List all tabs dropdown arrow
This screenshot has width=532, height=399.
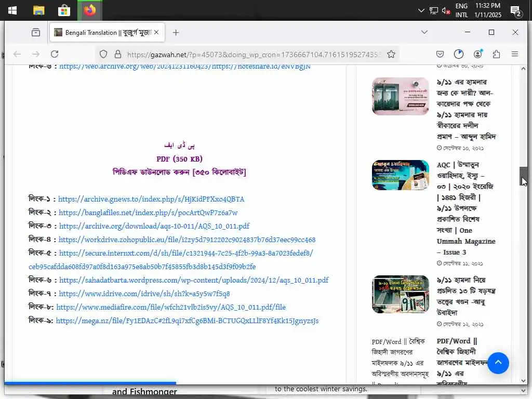[424, 32]
